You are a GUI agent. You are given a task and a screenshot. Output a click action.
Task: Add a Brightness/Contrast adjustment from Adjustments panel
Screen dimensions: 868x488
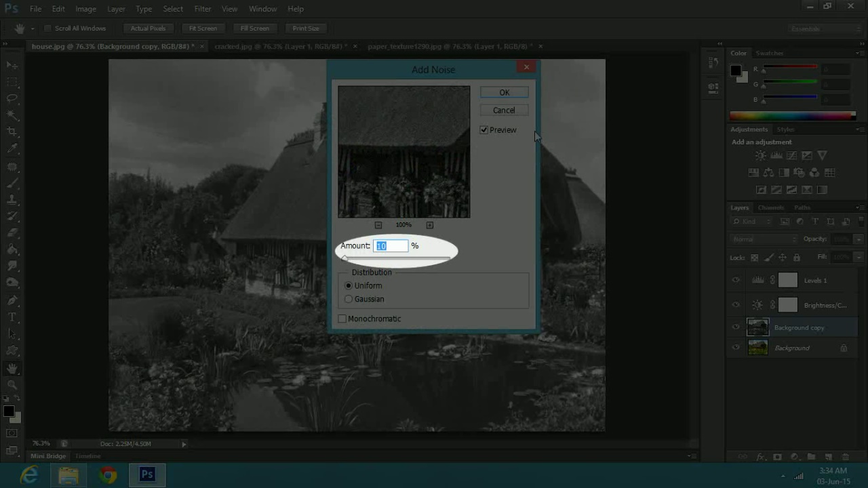761,155
